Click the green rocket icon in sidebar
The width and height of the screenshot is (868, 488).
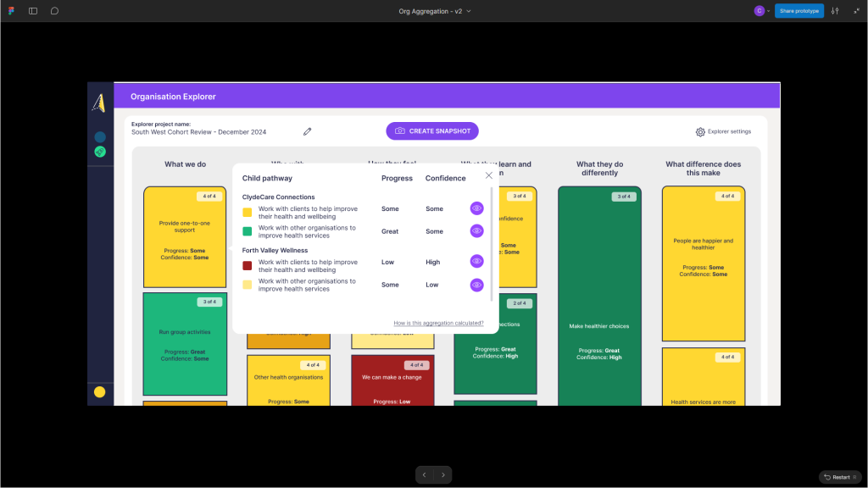100,152
